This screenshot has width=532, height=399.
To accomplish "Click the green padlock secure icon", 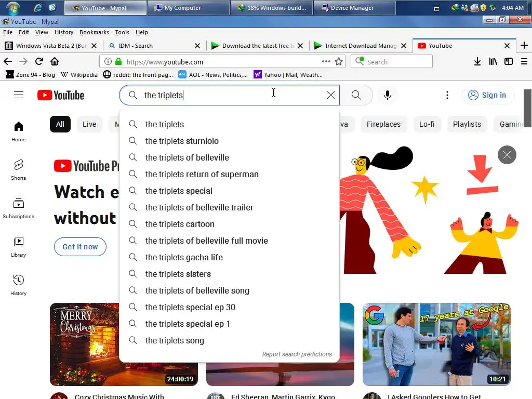I will 118,61.
